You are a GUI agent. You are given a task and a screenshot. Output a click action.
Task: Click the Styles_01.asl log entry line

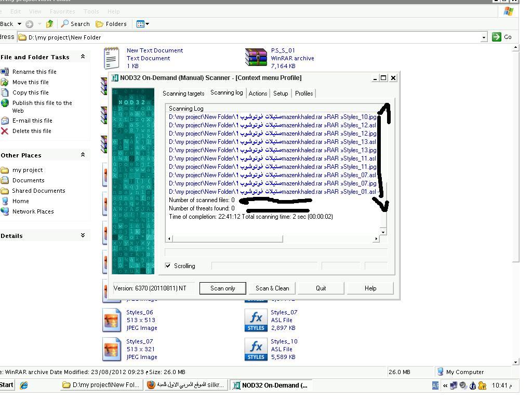click(272, 192)
